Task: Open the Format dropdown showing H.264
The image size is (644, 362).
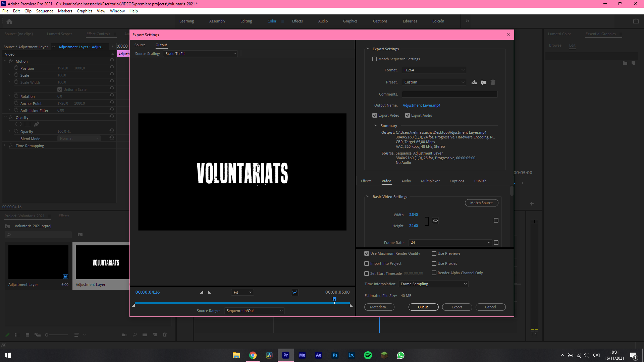Action: click(x=434, y=70)
